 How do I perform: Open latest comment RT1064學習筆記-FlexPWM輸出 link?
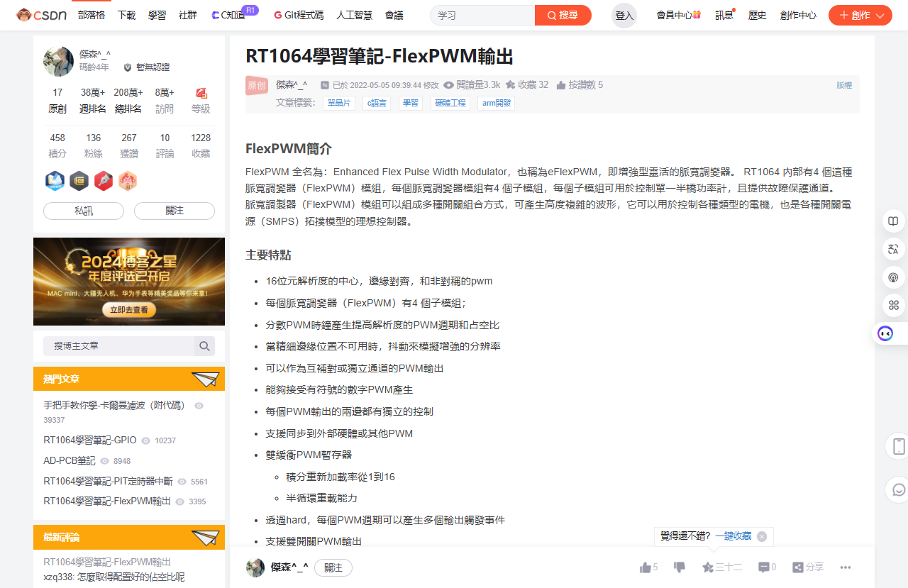107,562
